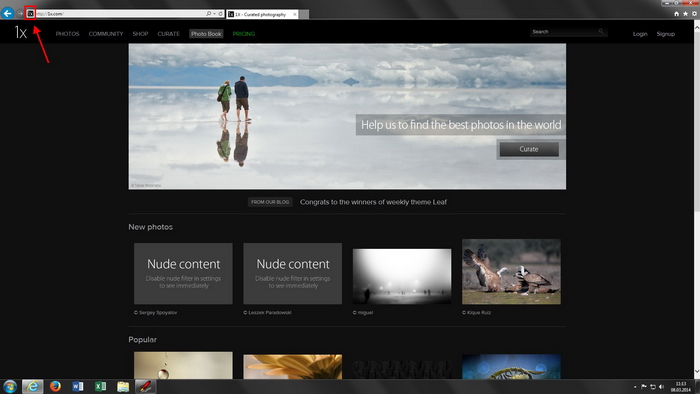Image resolution: width=700 pixels, height=394 pixels.
Task: Click the 1x logo in the site header
Action: point(21,33)
